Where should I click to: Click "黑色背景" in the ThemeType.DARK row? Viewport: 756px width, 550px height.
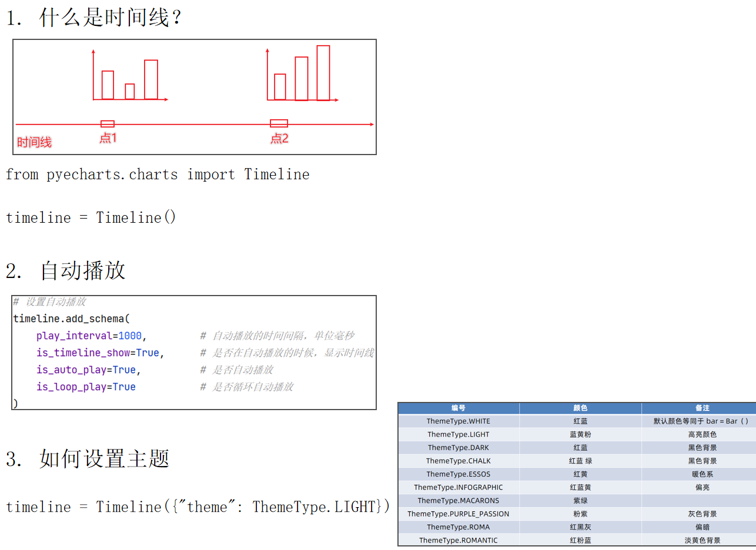click(702, 448)
